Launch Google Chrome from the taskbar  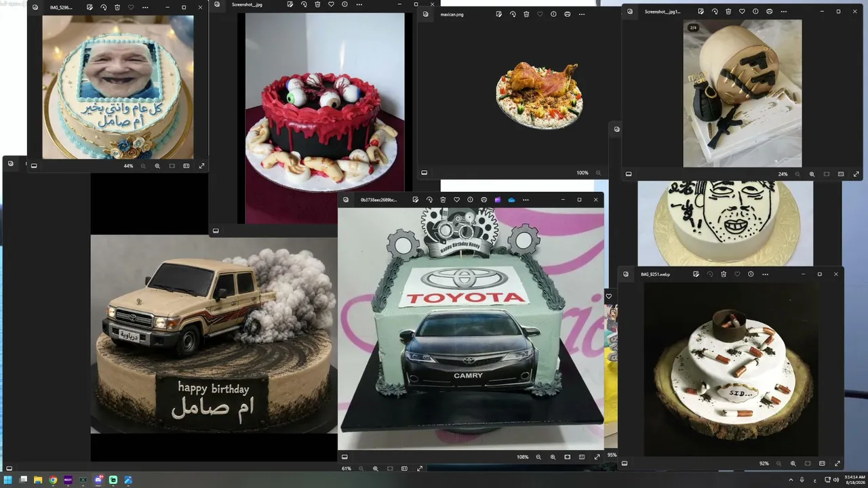tap(53, 480)
